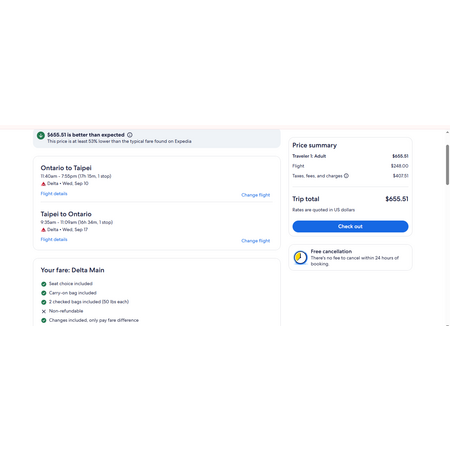Click the free cancellation clock icon

click(x=300, y=257)
